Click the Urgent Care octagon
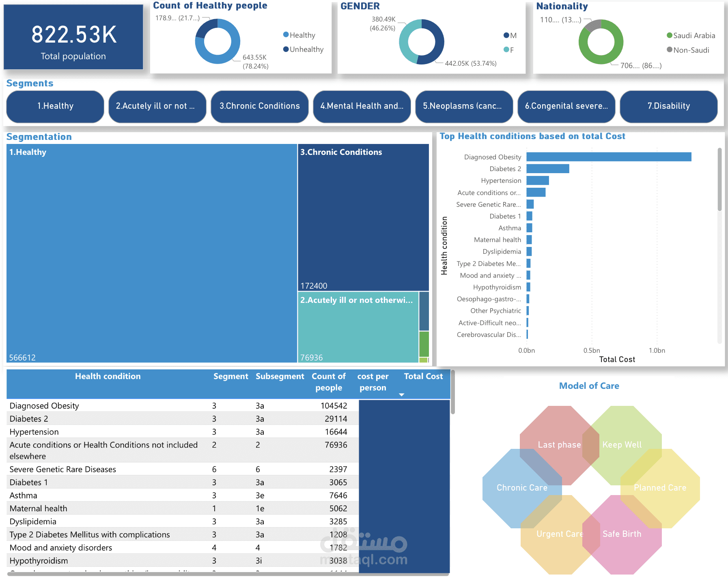The image size is (728, 579). tap(560, 534)
